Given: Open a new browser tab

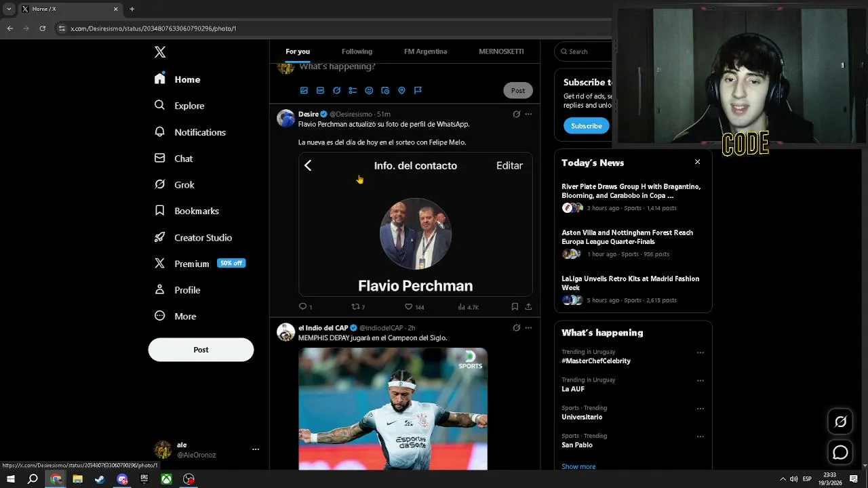Looking at the screenshot, I should point(132,9).
